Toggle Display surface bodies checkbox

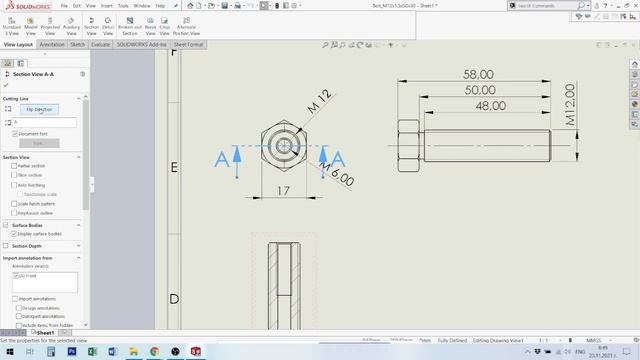click(14, 234)
